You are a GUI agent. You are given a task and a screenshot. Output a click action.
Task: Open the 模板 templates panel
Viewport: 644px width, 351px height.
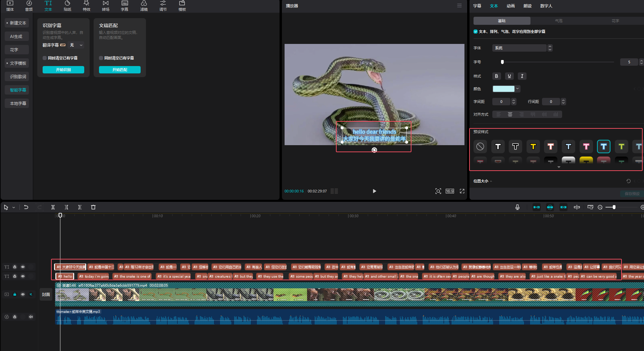coord(182,6)
